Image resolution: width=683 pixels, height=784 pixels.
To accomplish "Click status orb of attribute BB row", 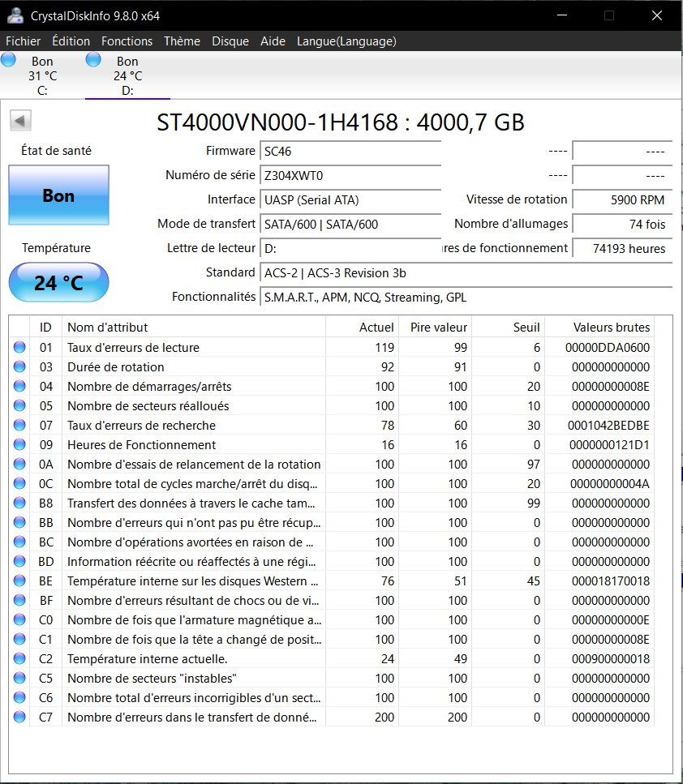I will 19,522.
